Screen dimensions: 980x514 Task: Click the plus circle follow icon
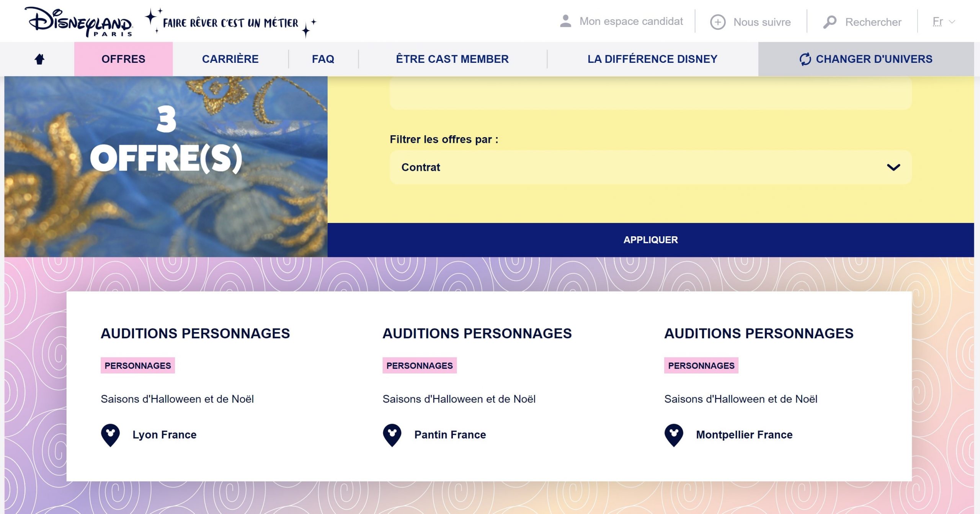pos(718,22)
